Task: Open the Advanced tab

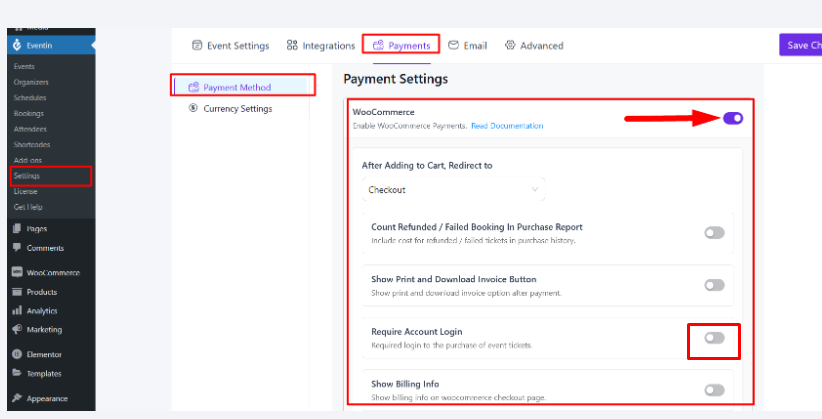Action: (534, 46)
